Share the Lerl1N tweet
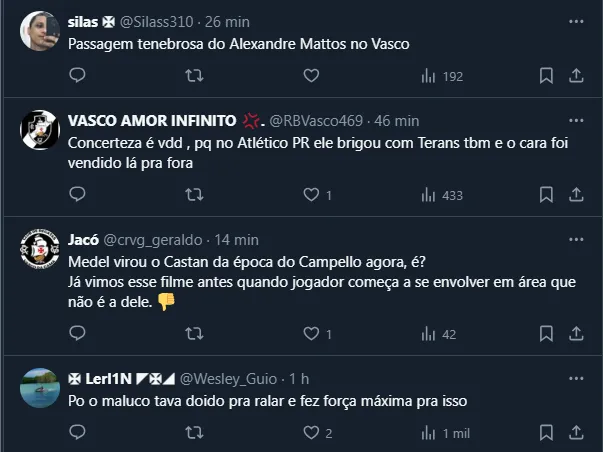This screenshot has width=603, height=452. 577,433
